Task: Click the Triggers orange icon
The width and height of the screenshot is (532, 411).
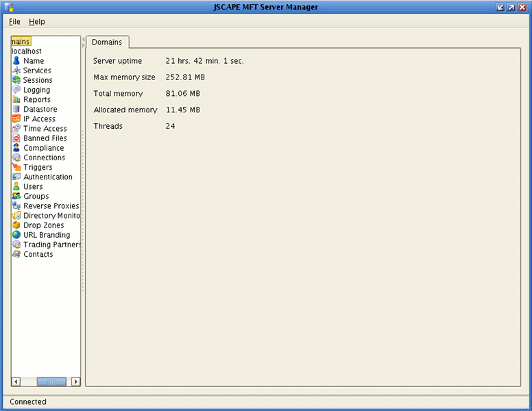Action: coord(16,167)
